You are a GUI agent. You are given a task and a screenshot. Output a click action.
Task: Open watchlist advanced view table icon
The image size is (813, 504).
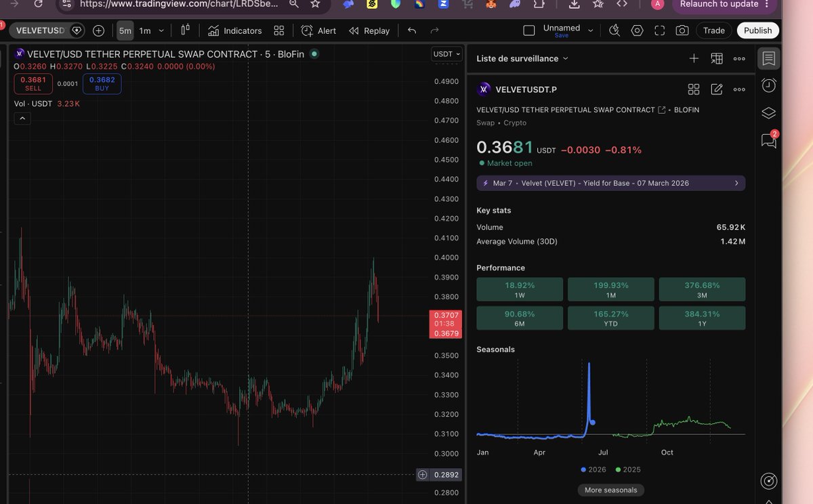point(717,58)
